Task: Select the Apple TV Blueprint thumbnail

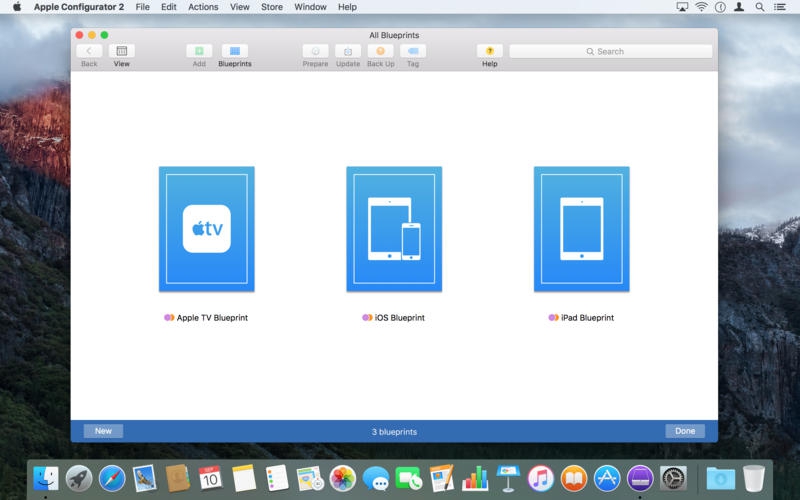Action: 207,229
